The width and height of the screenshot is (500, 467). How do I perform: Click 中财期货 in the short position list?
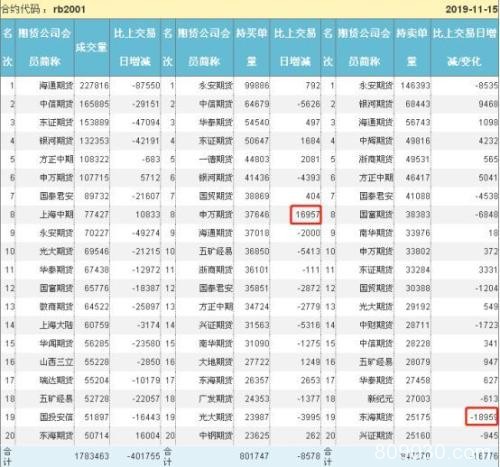376,325
